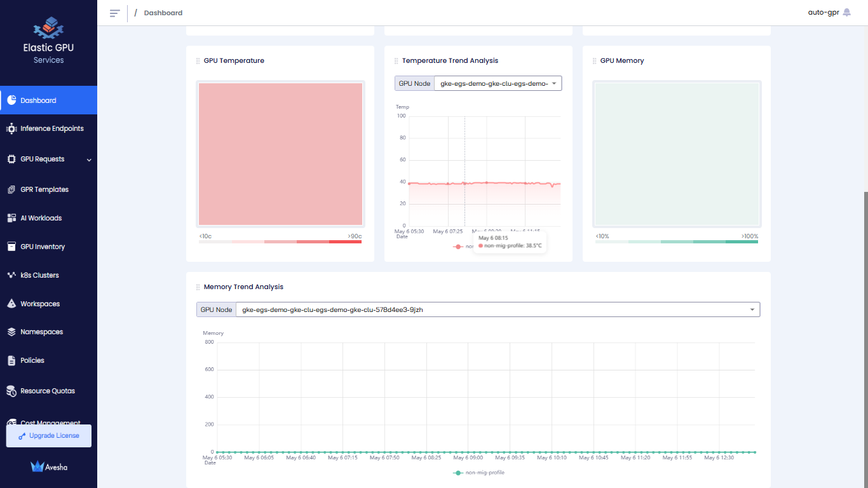
Task: Click the notification bell icon
Action: pyautogui.click(x=846, y=12)
